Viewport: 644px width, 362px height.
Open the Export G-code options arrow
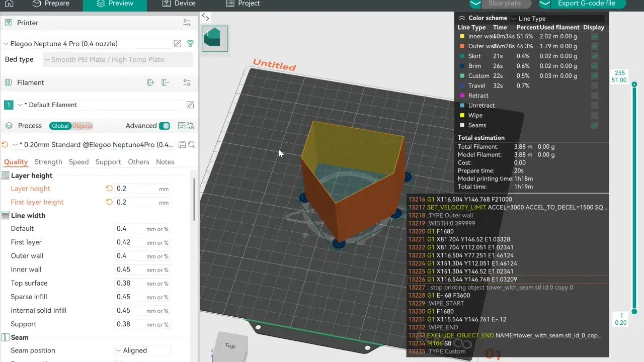coord(545,4)
